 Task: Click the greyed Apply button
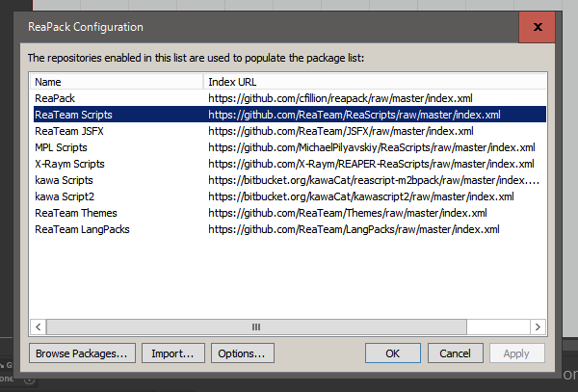pyautogui.click(x=516, y=353)
